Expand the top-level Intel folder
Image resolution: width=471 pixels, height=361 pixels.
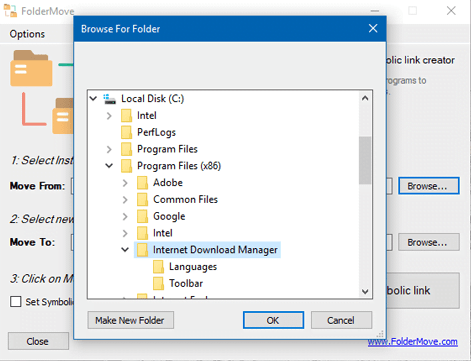[x=109, y=116]
